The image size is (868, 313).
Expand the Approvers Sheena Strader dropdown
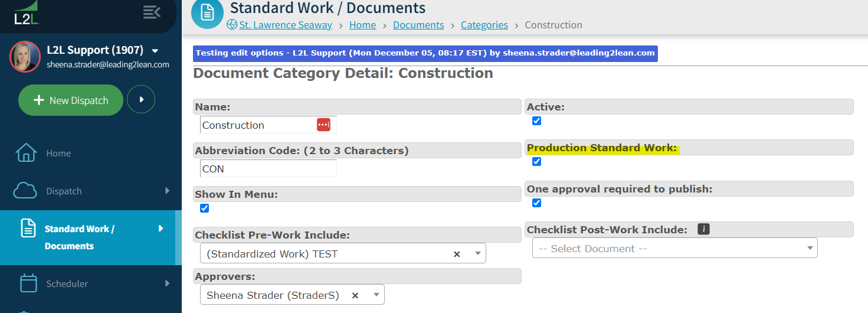pos(292,295)
